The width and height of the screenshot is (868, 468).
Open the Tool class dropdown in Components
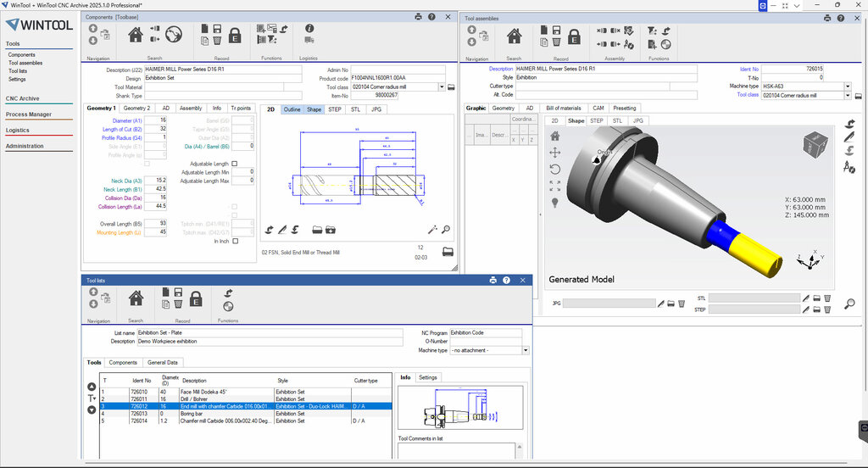(x=441, y=87)
